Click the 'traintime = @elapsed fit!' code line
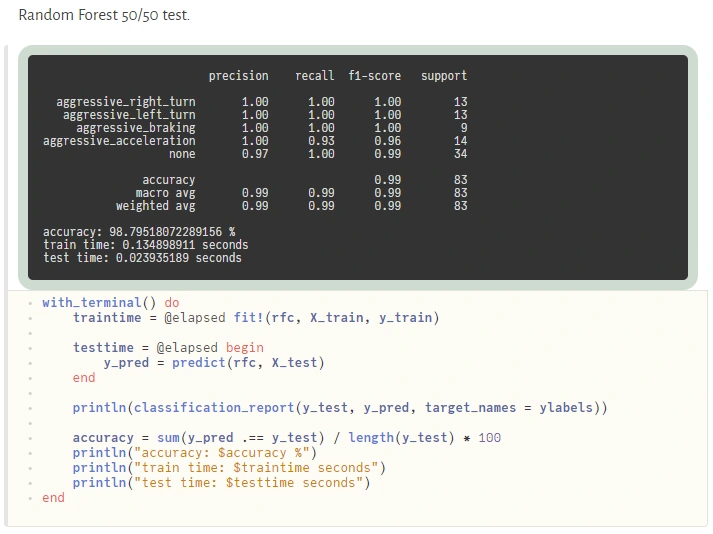This screenshot has height=534, width=713. pos(256,317)
